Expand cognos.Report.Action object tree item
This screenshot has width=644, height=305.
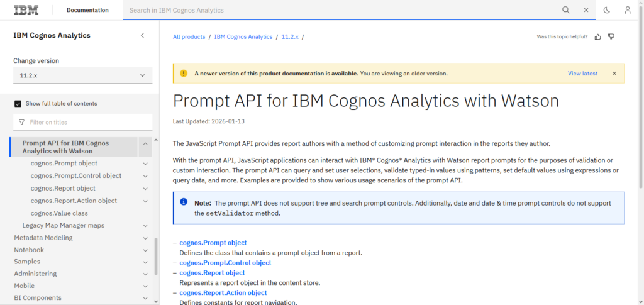coord(145,201)
